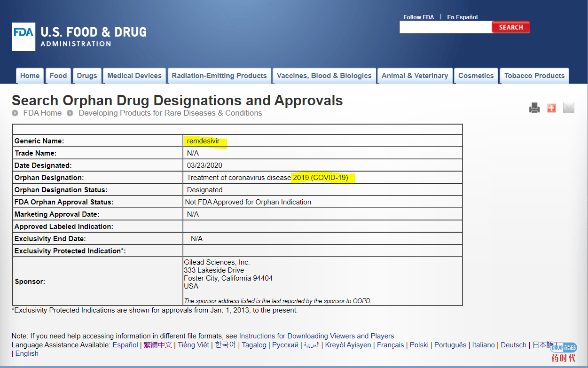Open the Medical Devices tab
The width and height of the screenshot is (588, 368).
[x=134, y=76]
